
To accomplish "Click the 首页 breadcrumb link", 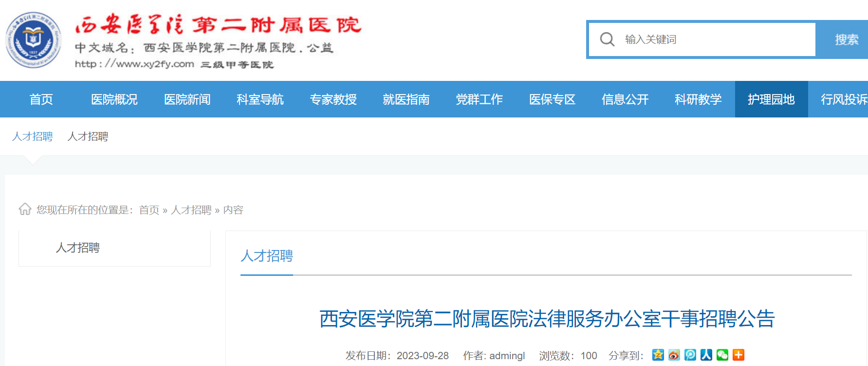I will click(x=149, y=210).
